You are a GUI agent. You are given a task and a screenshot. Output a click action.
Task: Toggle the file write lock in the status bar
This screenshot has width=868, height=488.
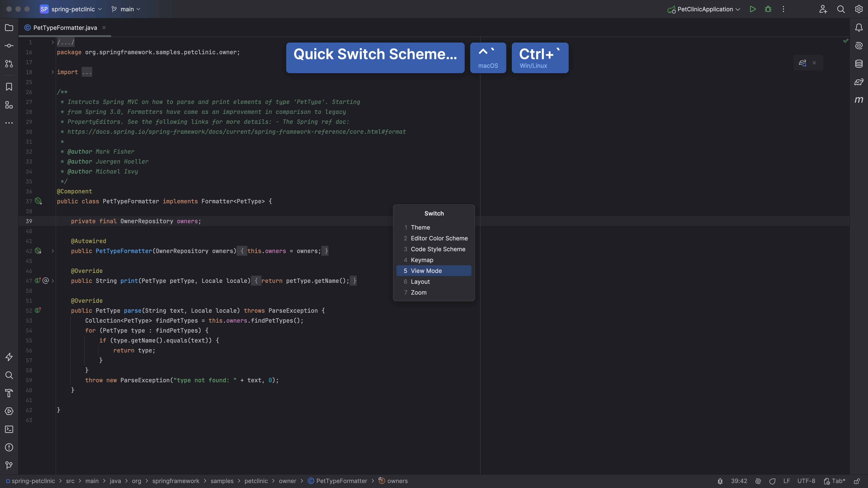[858, 481]
